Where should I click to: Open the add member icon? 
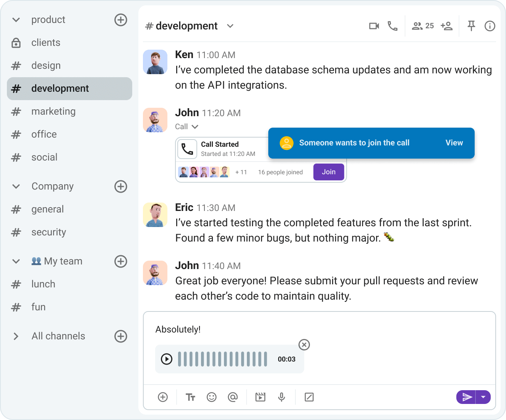point(446,26)
